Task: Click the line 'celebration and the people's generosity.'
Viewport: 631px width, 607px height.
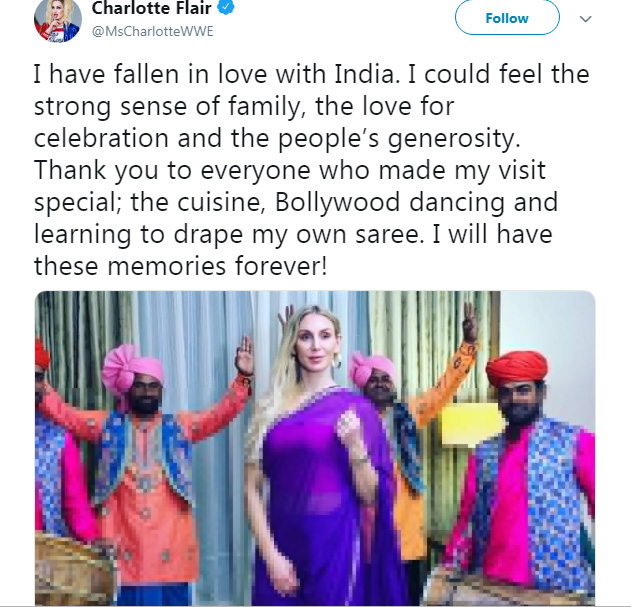Action: 277,139
